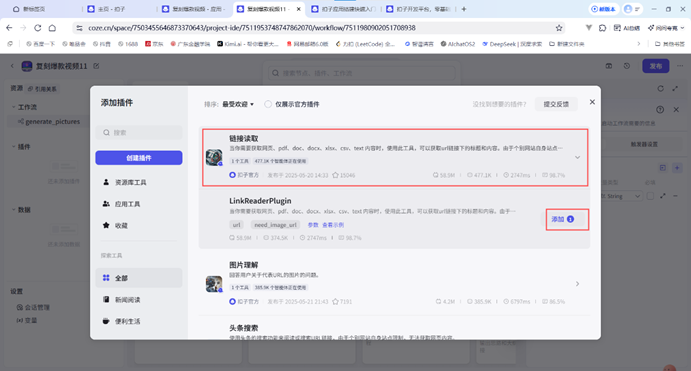Open the history clock icon in header
691x371 pixels.
627,66
